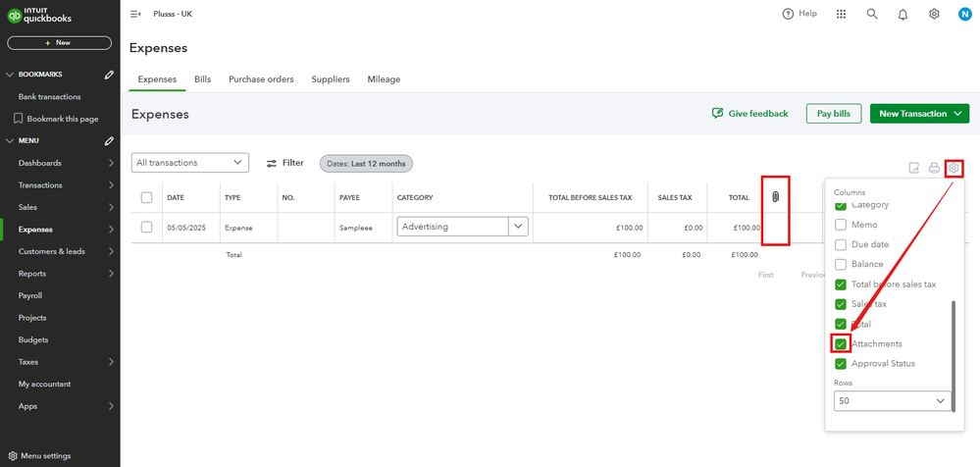This screenshot has width=980, height=467.
Task: Switch to the Bills tab
Action: tap(202, 79)
